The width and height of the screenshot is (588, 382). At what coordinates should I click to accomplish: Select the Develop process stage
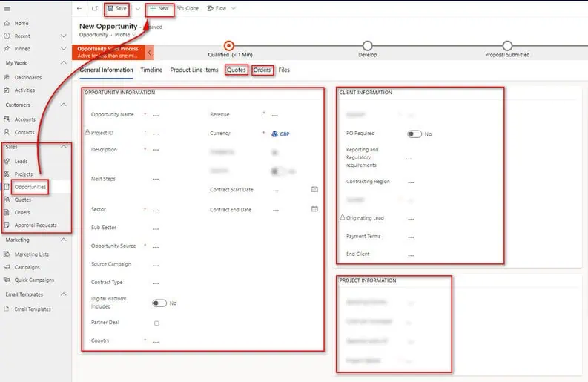coord(368,46)
